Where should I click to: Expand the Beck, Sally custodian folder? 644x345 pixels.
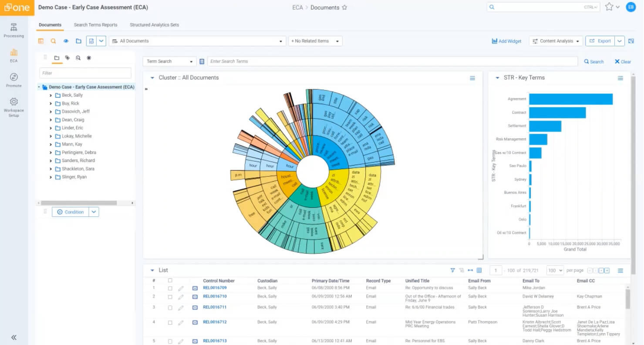(x=51, y=95)
